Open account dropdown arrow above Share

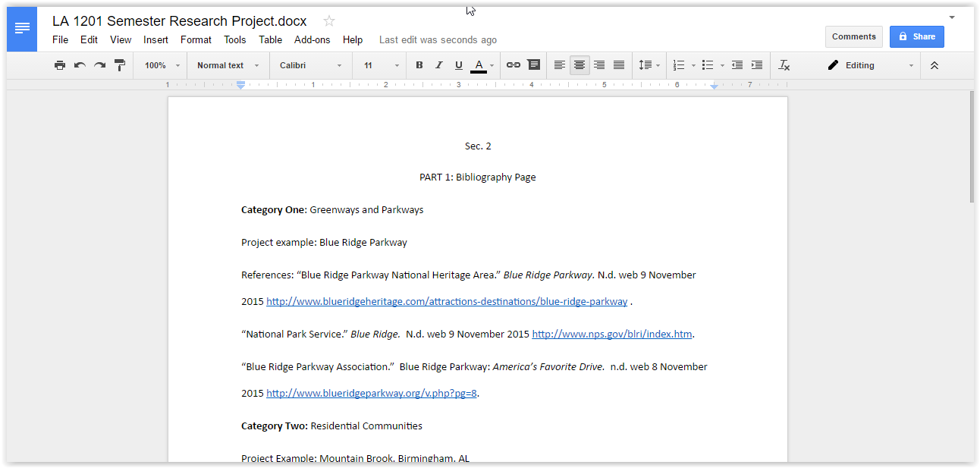pyautogui.click(x=952, y=17)
